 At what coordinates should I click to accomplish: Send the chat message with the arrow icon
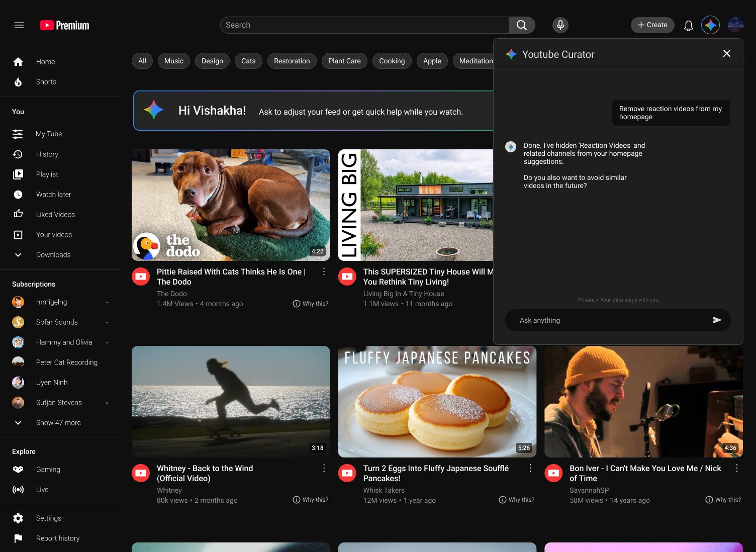pyautogui.click(x=717, y=320)
